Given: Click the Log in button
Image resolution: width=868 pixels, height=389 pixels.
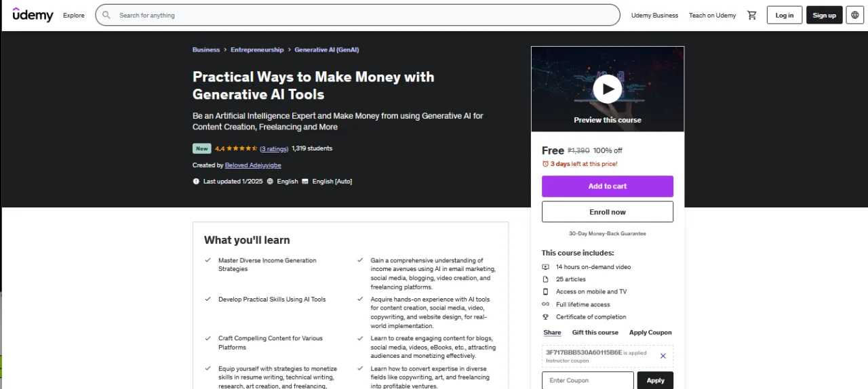Looking at the screenshot, I should 785,15.
